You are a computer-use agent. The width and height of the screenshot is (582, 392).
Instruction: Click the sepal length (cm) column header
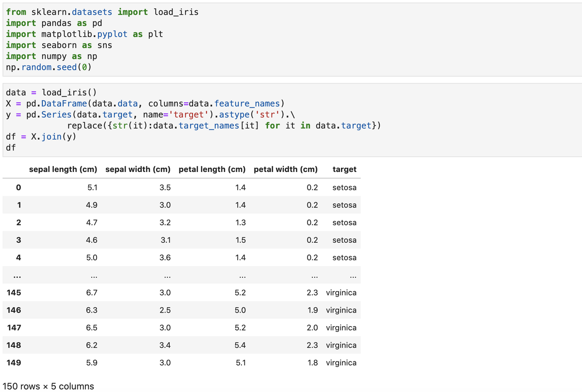[x=63, y=169]
